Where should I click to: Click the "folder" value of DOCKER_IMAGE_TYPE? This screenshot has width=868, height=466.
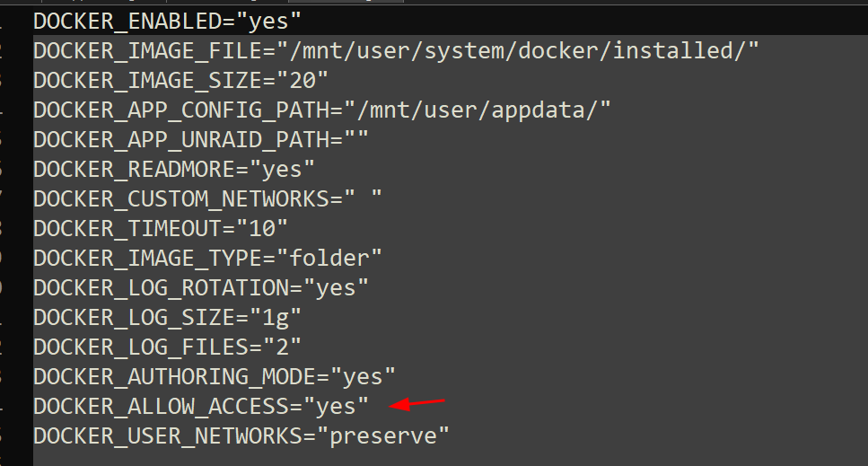pyautogui.click(x=329, y=259)
